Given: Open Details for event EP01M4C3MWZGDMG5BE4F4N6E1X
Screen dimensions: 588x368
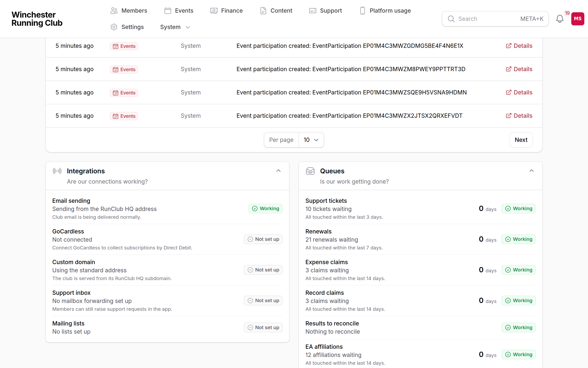Looking at the screenshot, I should [x=519, y=46].
